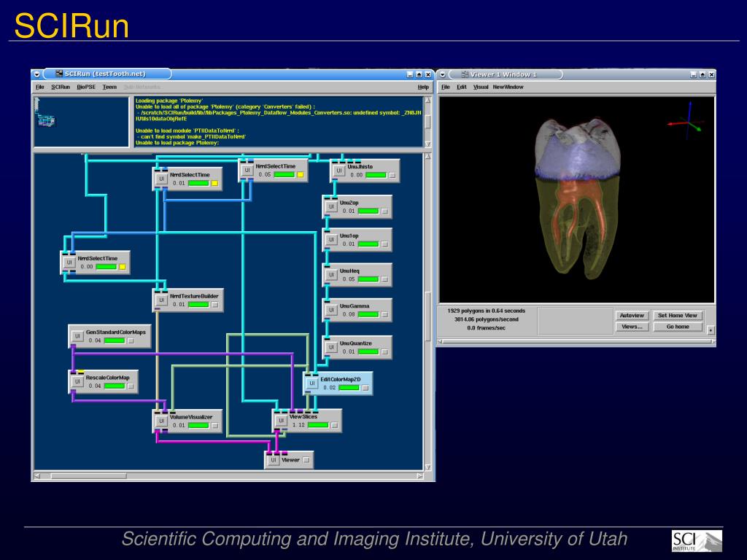This screenshot has width=747, height=560.
Task: Click the network canvas scroll-down arrow
Action: click(x=427, y=467)
